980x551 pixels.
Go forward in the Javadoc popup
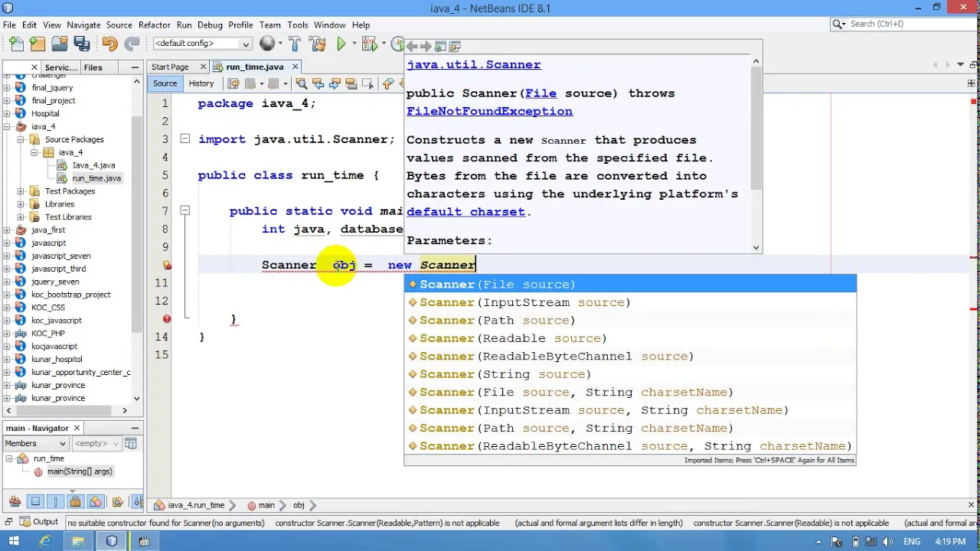click(x=426, y=47)
